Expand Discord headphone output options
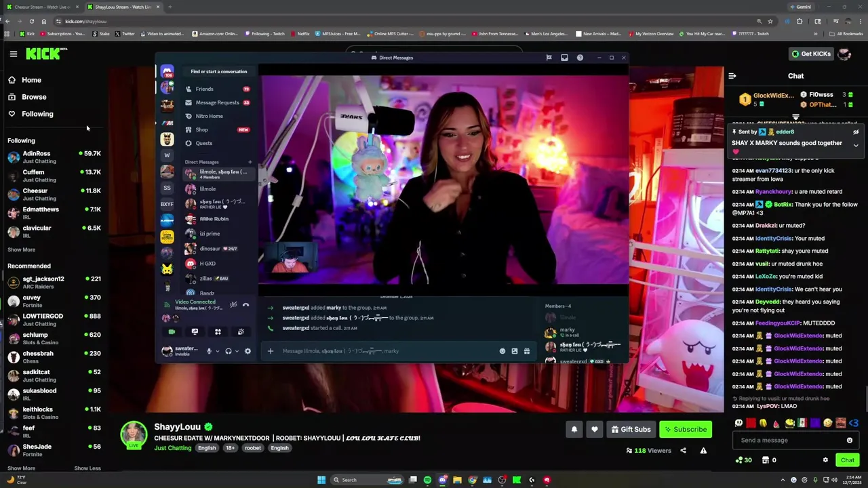Image resolution: width=868 pixels, height=488 pixels. click(237, 351)
